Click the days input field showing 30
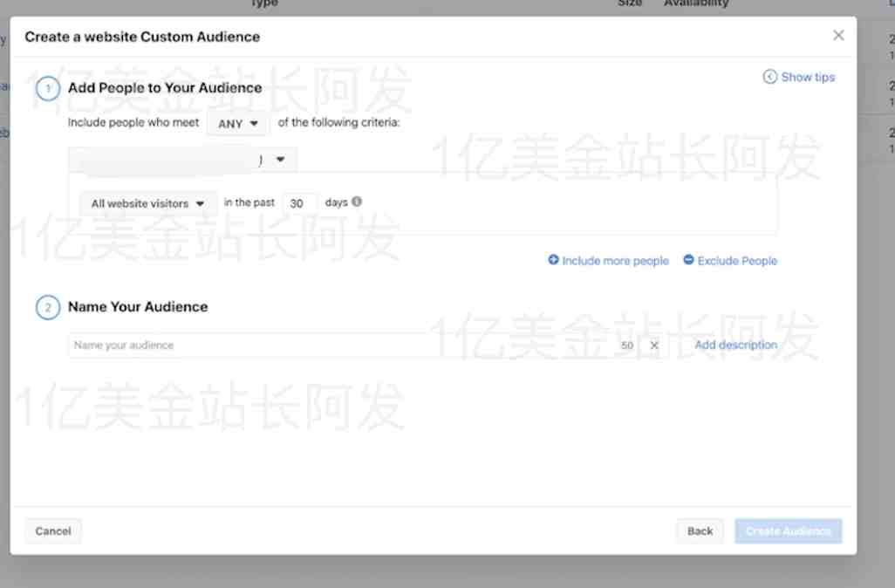Image resolution: width=895 pixels, height=588 pixels. [299, 203]
